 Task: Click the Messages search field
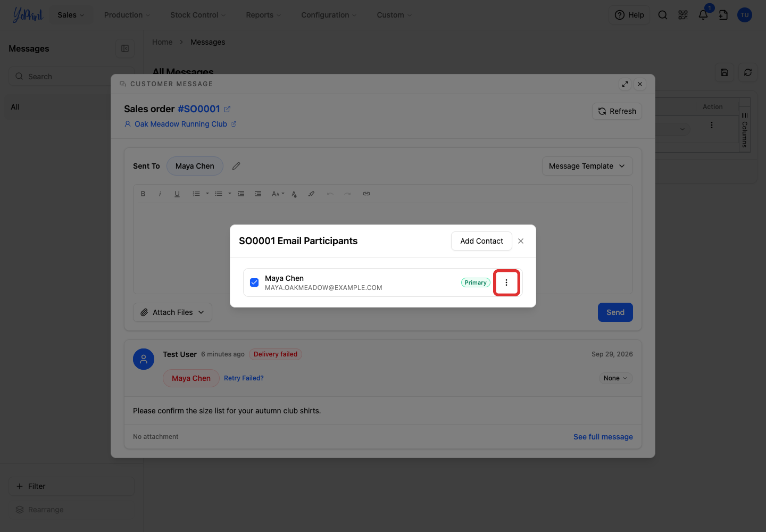[x=71, y=77]
